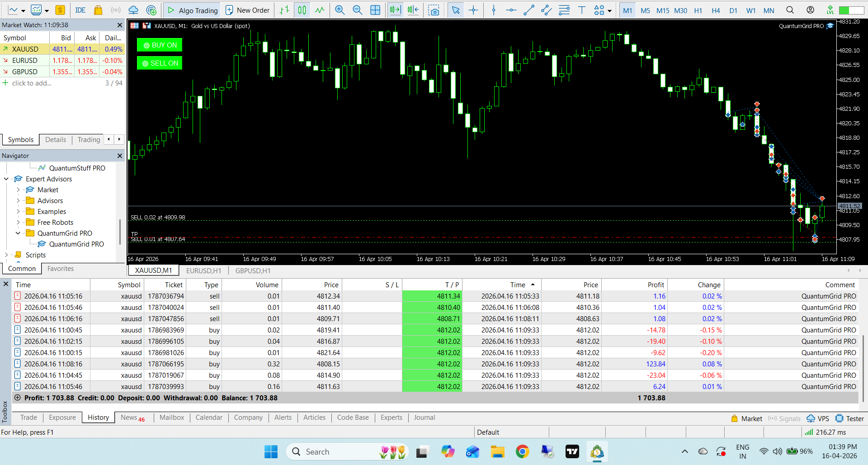Viewport: 868px width, 465px height.
Task: Draw a trendline with the toolbar tool
Action: pos(528,10)
